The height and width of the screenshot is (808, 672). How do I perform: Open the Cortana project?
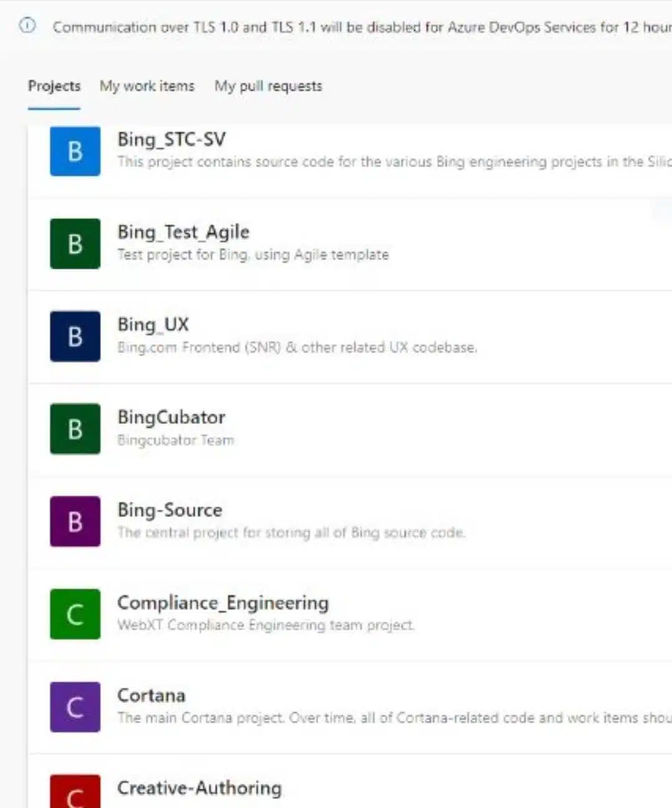tap(151, 695)
